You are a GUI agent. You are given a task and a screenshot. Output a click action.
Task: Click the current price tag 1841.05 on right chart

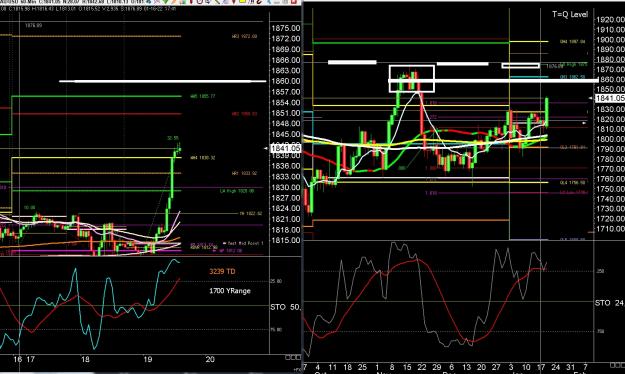pos(610,98)
